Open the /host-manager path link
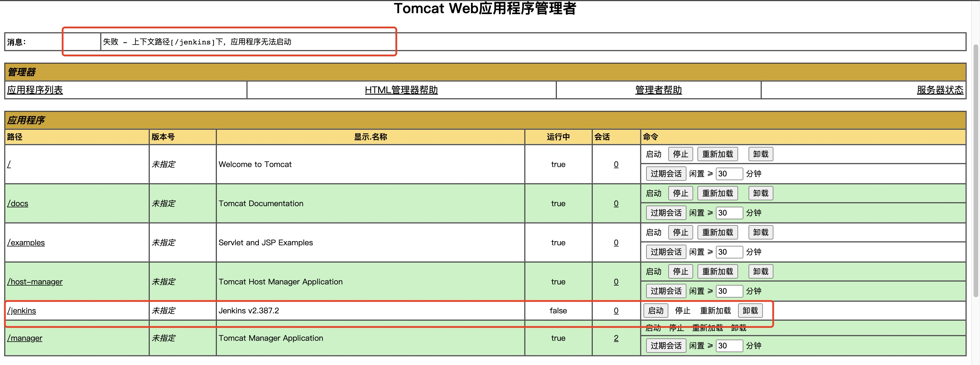This screenshot has height=365, width=980. coord(35,282)
